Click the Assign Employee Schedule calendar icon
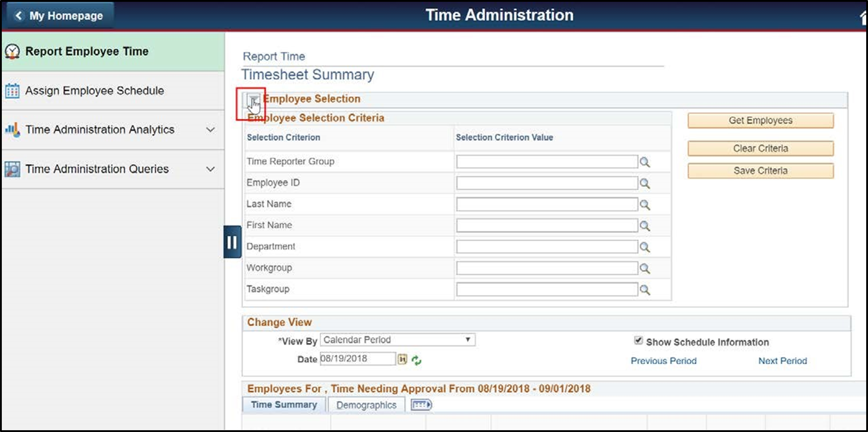The height and width of the screenshot is (432, 868). [x=12, y=90]
